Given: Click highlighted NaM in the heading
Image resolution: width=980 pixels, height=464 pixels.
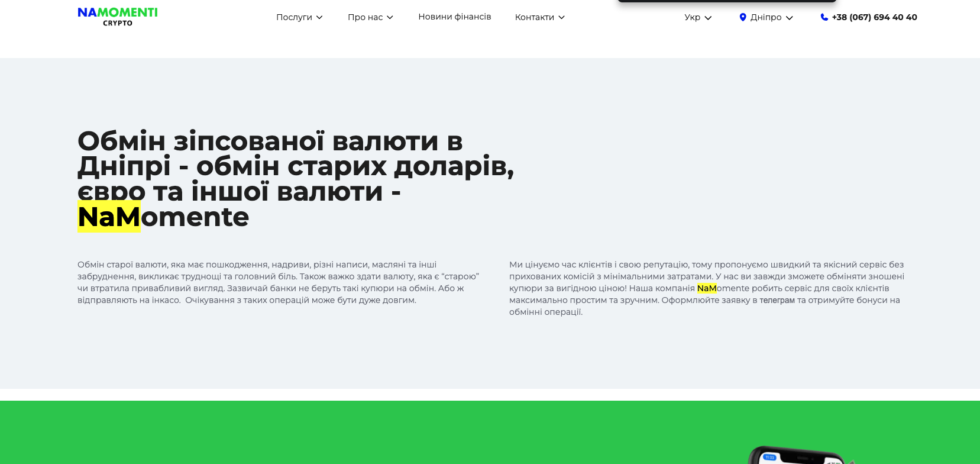Looking at the screenshot, I should 109,217.
